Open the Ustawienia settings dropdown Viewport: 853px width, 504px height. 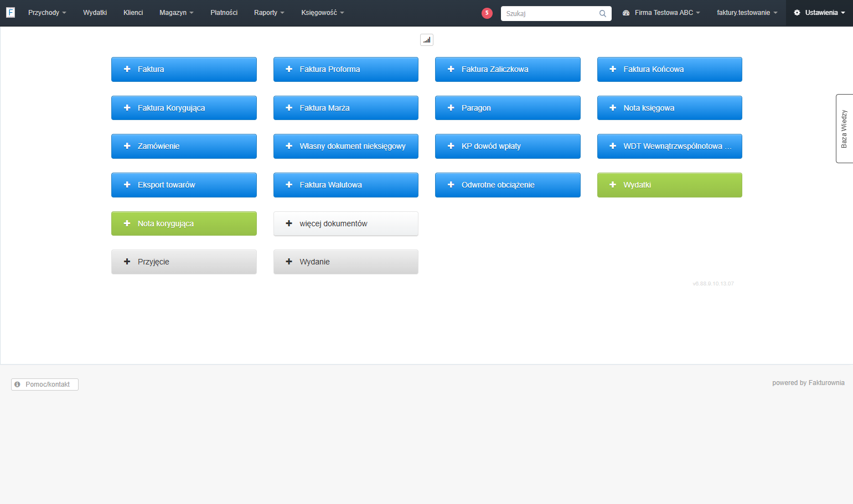[x=819, y=13]
